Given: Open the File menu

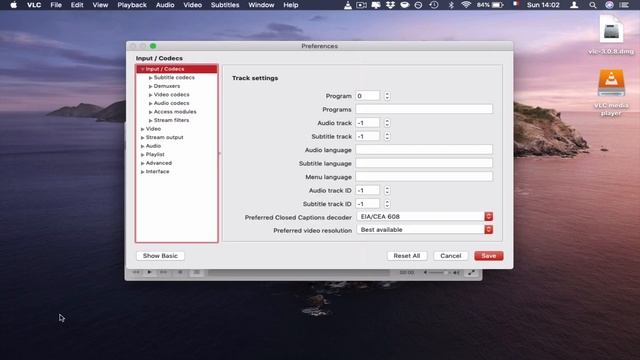Looking at the screenshot, I should [x=56, y=5].
